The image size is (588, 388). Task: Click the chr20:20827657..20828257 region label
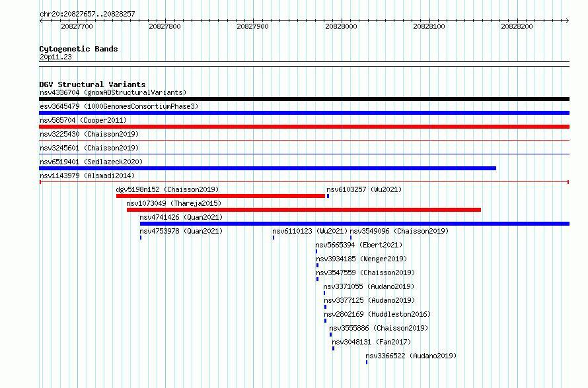pyautogui.click(x=87, y=15)
